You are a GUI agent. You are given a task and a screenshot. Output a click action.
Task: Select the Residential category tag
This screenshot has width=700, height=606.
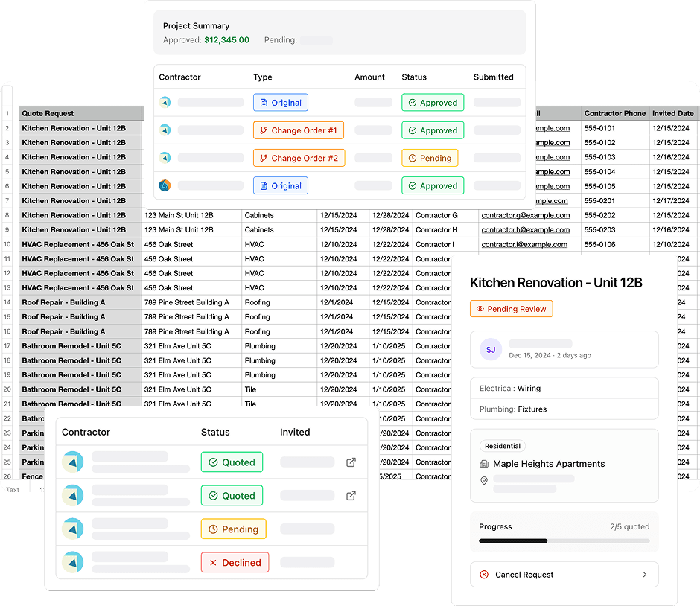503,445
